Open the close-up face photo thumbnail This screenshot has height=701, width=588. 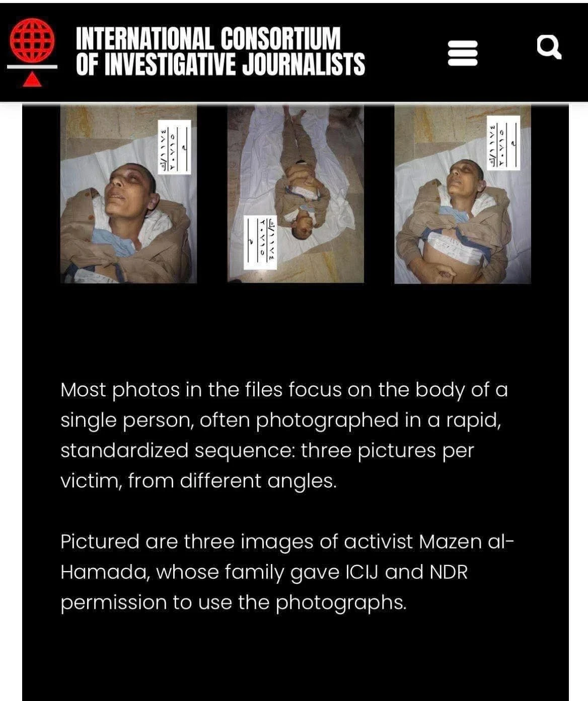[128, 194]
